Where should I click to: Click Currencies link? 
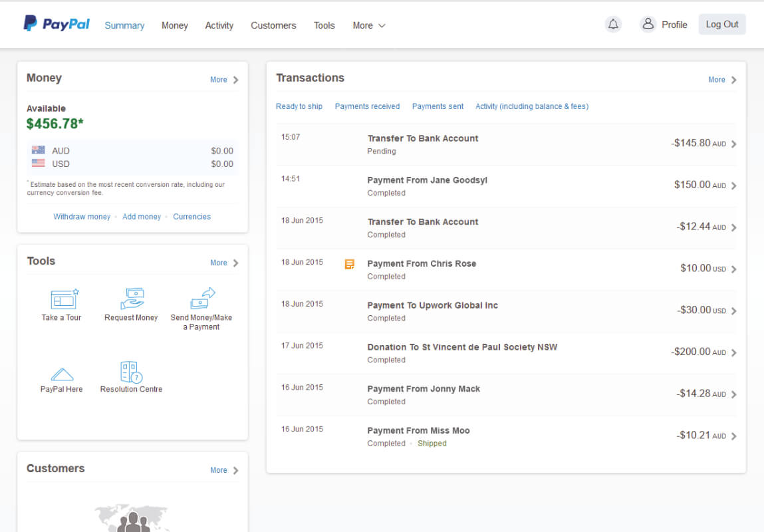[x=192, y=216]
